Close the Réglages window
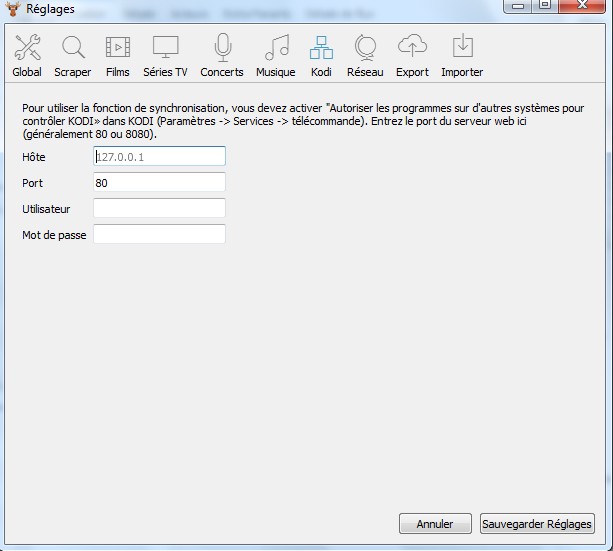The height and width of the screenshot is (551, 613). [x=582, y=5]
